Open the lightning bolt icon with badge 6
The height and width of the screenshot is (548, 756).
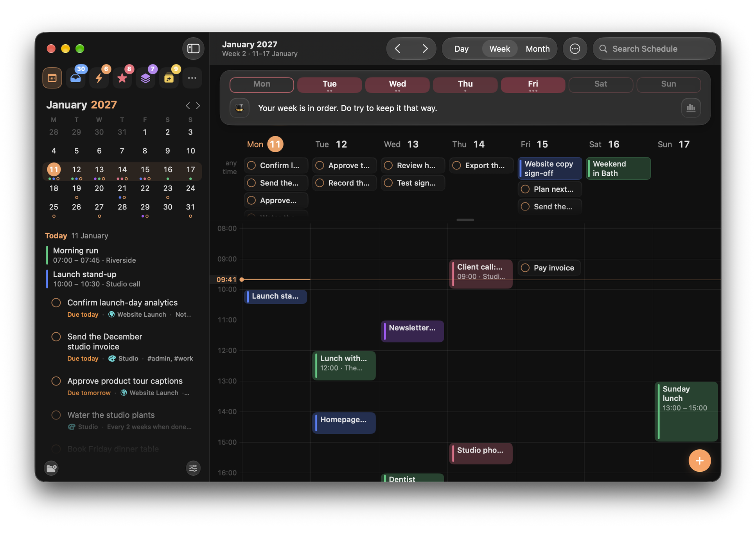point(99,78)
